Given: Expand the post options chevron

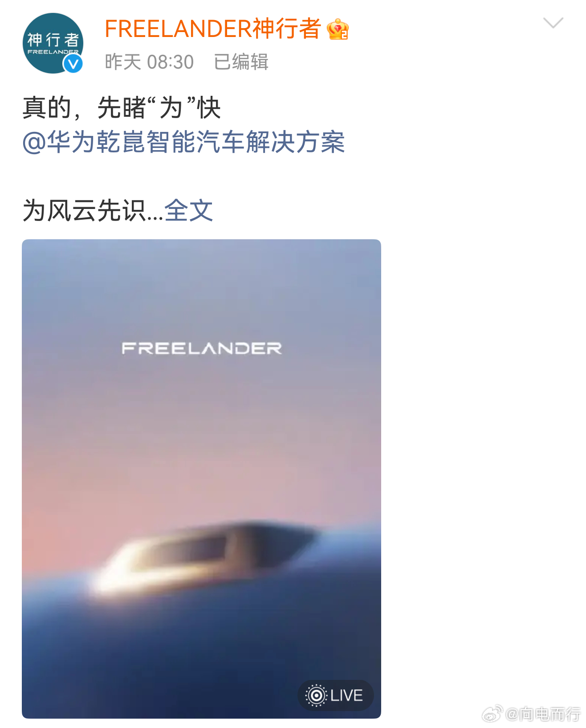Looking at the screenshot, I should pos(553,23).
